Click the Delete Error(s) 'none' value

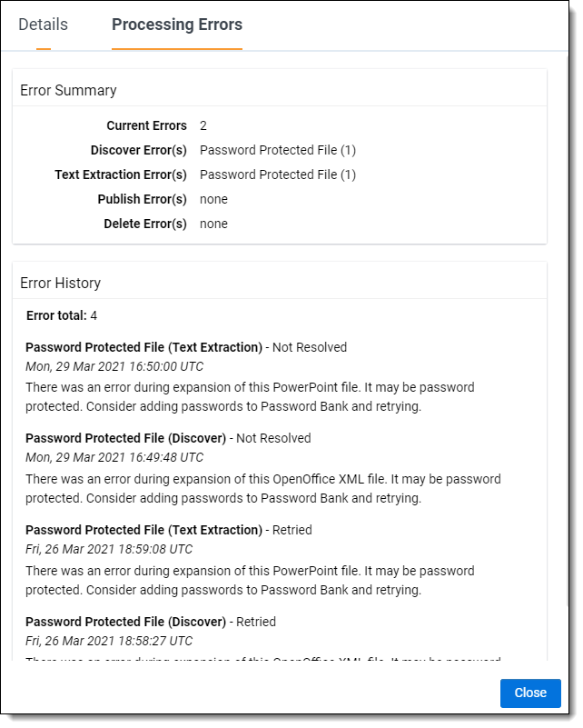point(213,224)
